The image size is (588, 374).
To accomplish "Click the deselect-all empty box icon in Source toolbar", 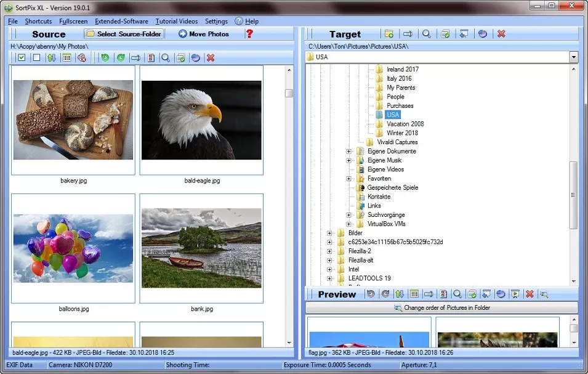I will coord(36,57).
